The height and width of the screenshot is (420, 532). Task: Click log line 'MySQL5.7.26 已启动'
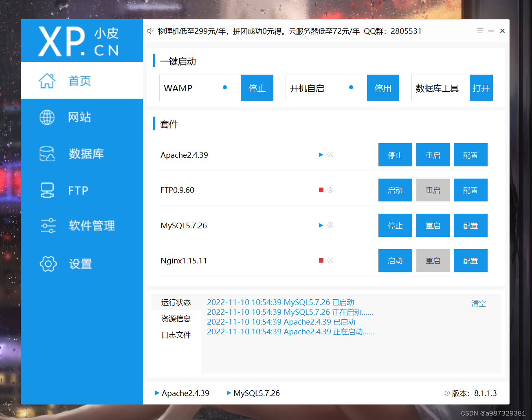pyautogui.click(x=281, y=302)
